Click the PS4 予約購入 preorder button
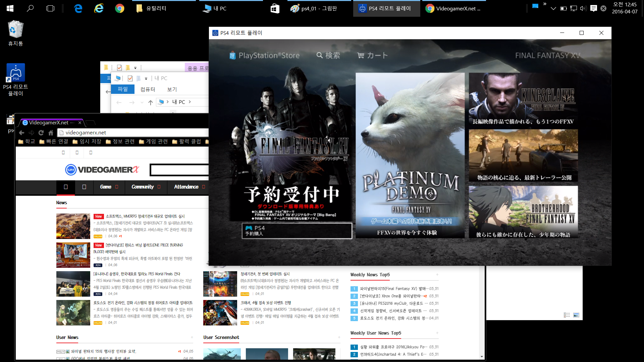The height and width of the screenshot is (362, 644). click(x=297, y=231)
